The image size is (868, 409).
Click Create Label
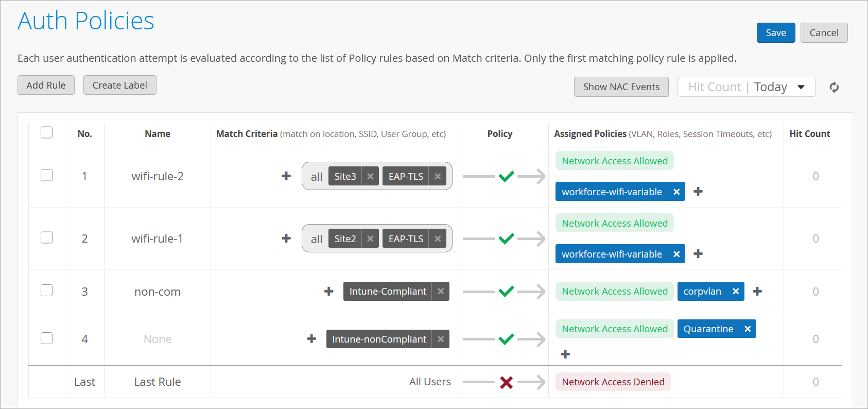pyautogui.click(x=120, y=86)
